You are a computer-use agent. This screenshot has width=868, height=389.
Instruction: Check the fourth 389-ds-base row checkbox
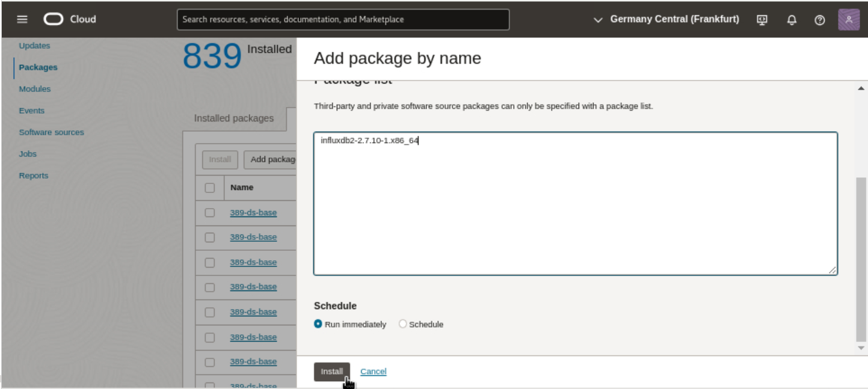[209, 287]
